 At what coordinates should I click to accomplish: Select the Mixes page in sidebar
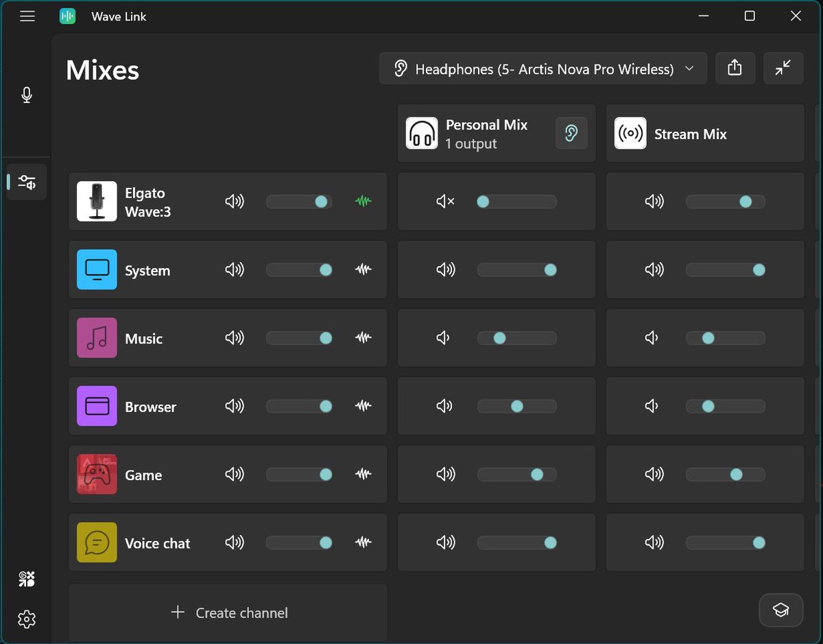click(x=27, y=182)
